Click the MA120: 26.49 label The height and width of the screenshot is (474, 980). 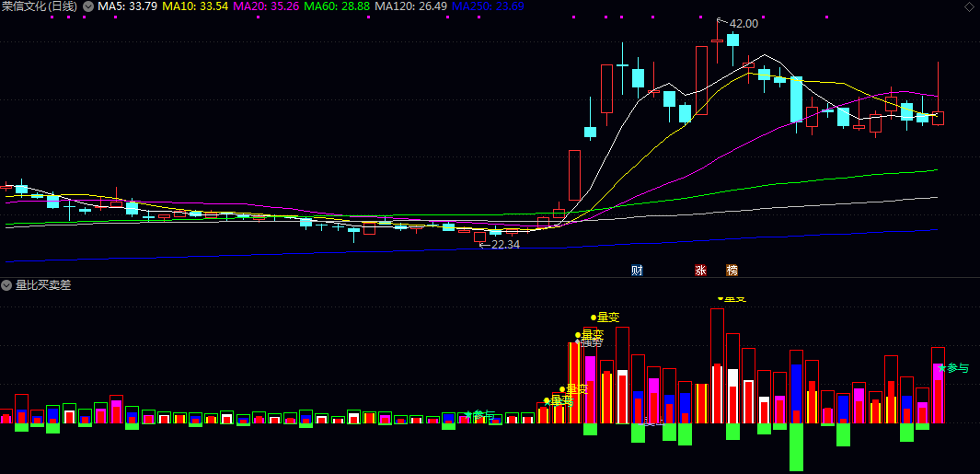[x=411, y=6]
